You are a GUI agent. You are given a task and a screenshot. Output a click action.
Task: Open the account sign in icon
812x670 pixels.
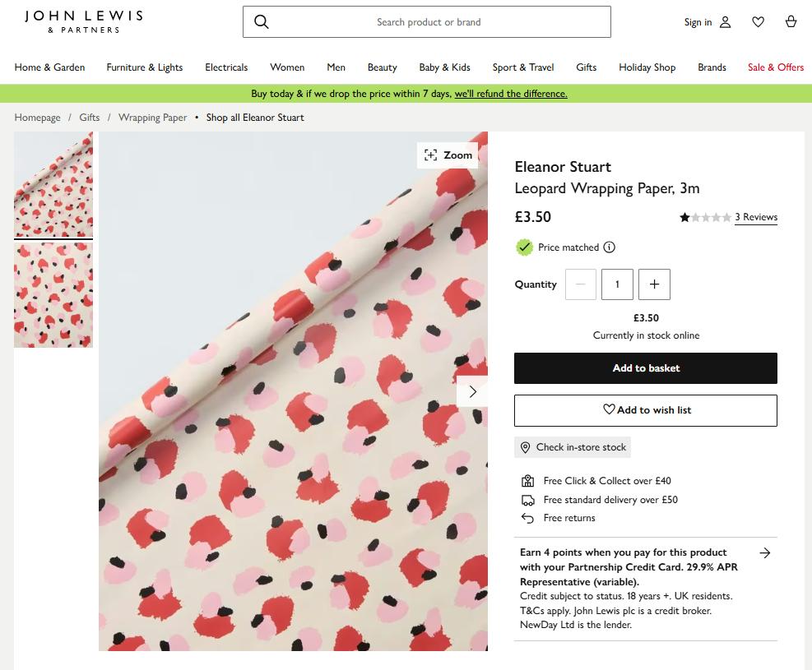[x=726, y=21]
